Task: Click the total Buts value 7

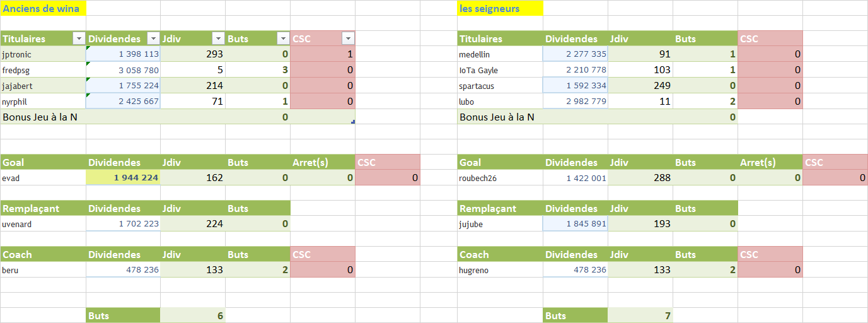Action: pos(640,315)
